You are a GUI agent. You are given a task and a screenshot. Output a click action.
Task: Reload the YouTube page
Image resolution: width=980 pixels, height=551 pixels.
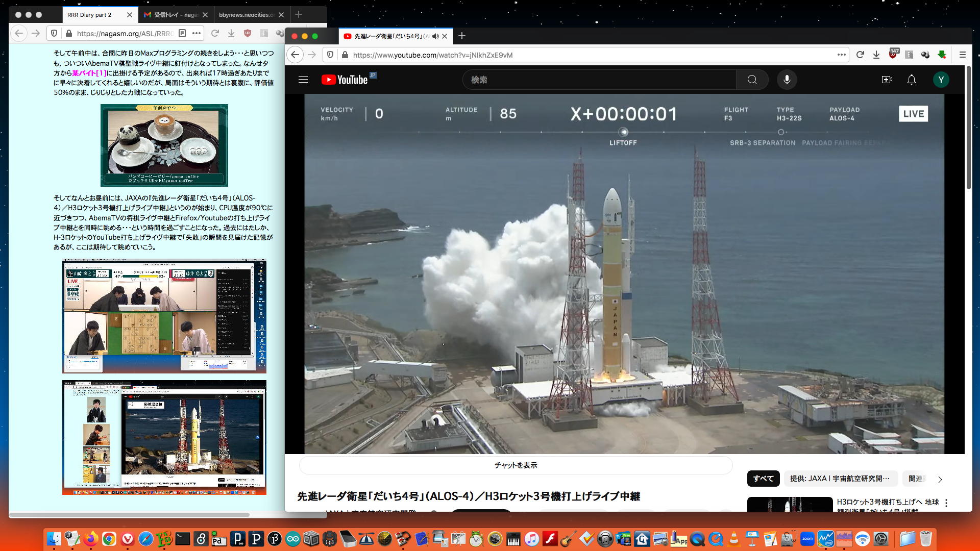click(x=860, y=55)
